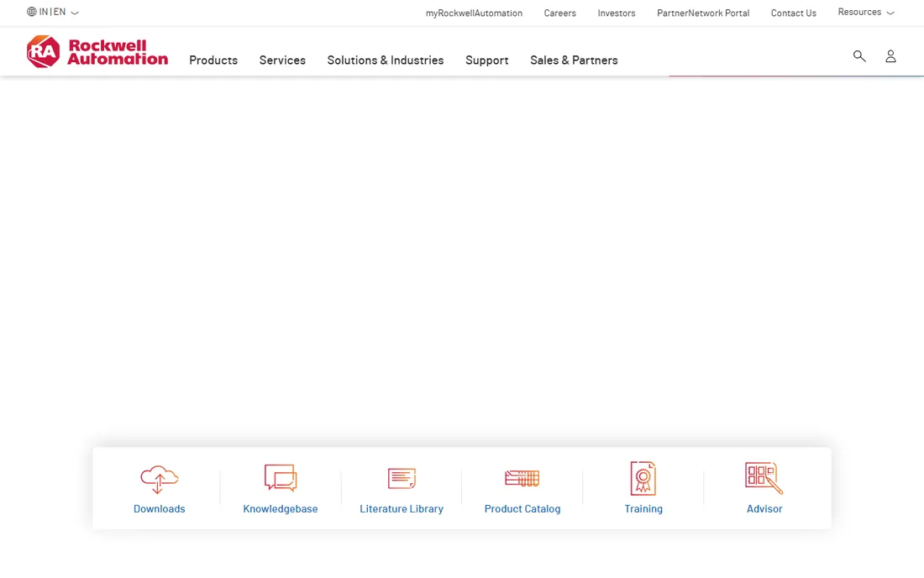
Task: Expand the Resources dropdown chevron
Action: coord(890,13)
